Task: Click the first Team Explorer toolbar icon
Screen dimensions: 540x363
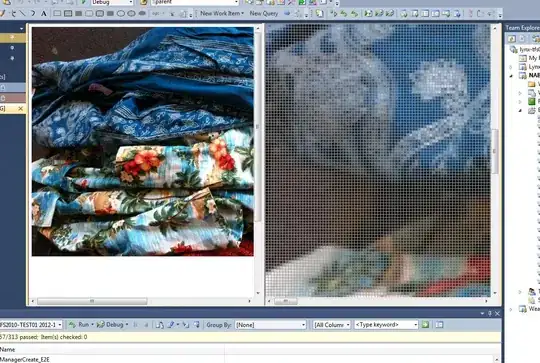Action: [x=511, y=39]
